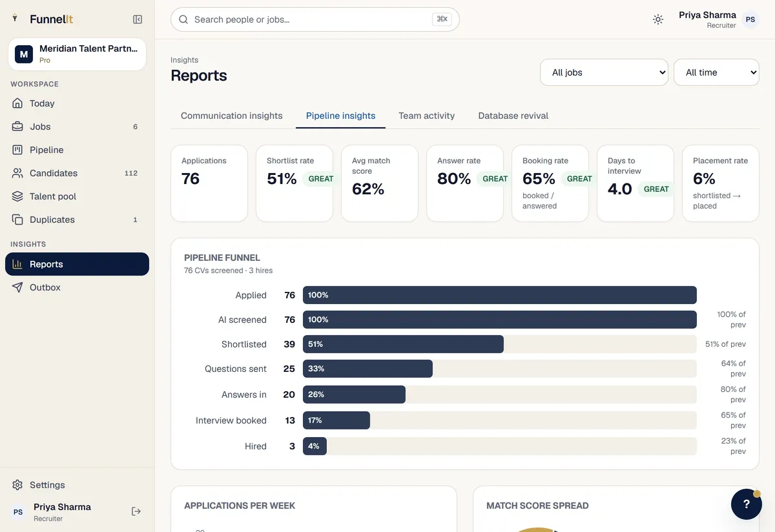This screenshot has height=532, width=775.
Task: Click the Candidates people icon
Action: (x=17, y=173)
